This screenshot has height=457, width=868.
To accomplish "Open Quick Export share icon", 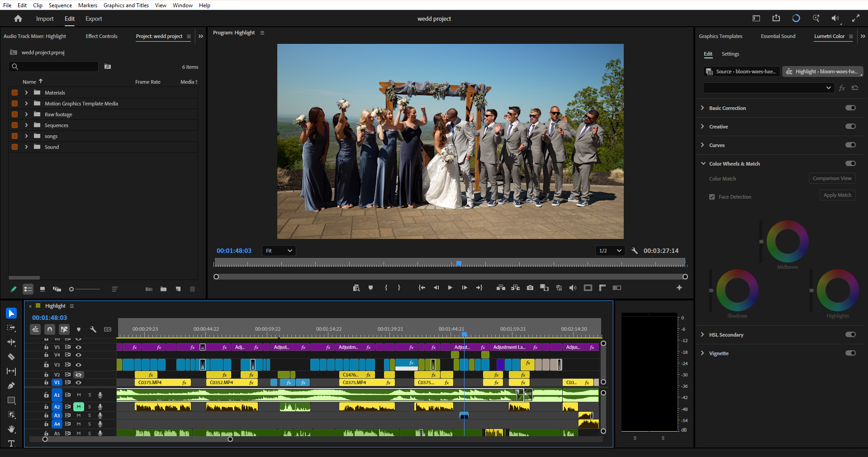I will coord(776,18).
